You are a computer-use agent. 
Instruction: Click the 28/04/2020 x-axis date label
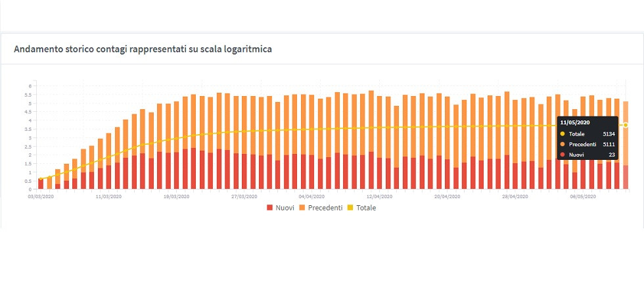(515, 196)
